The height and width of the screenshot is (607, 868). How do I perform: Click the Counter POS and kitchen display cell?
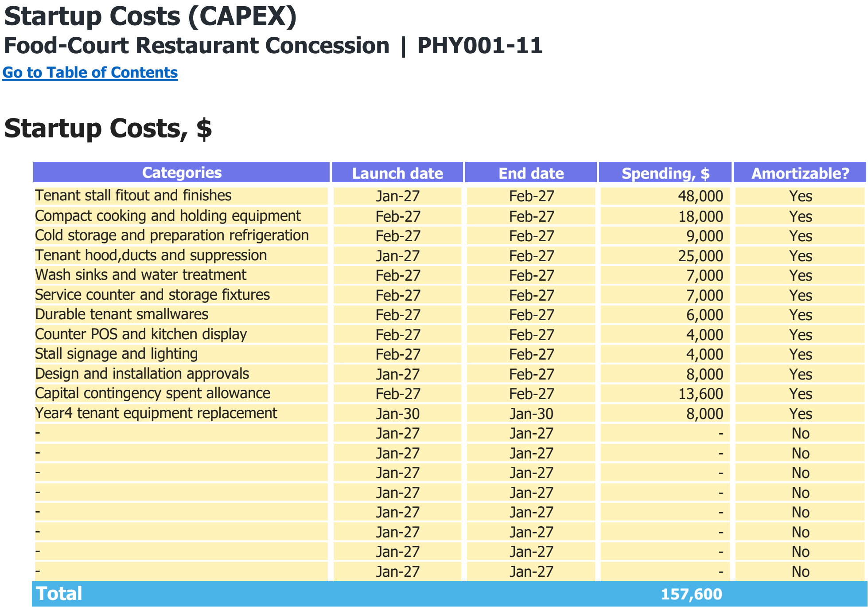pos(181,335)
